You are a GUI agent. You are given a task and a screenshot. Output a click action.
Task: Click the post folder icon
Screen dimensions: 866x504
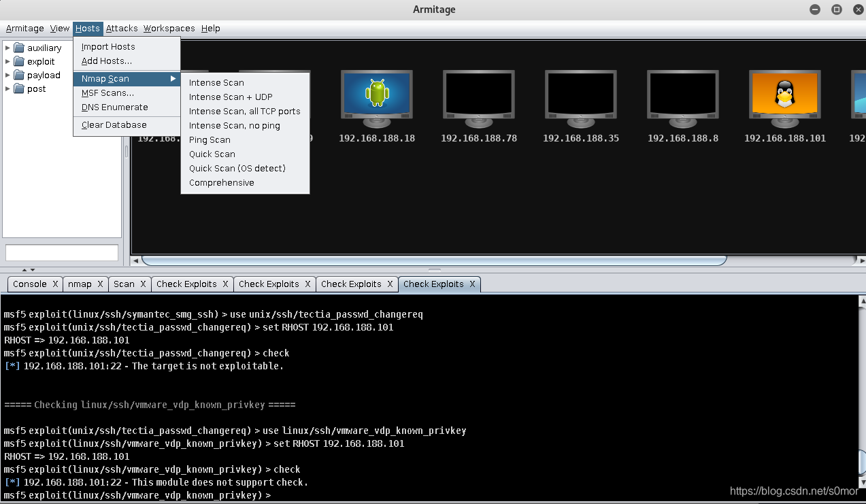tap(19, 88)
